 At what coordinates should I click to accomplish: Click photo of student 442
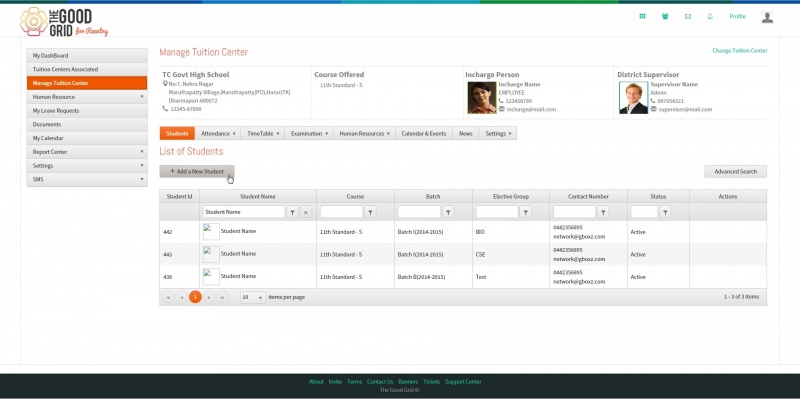(211, 232)
